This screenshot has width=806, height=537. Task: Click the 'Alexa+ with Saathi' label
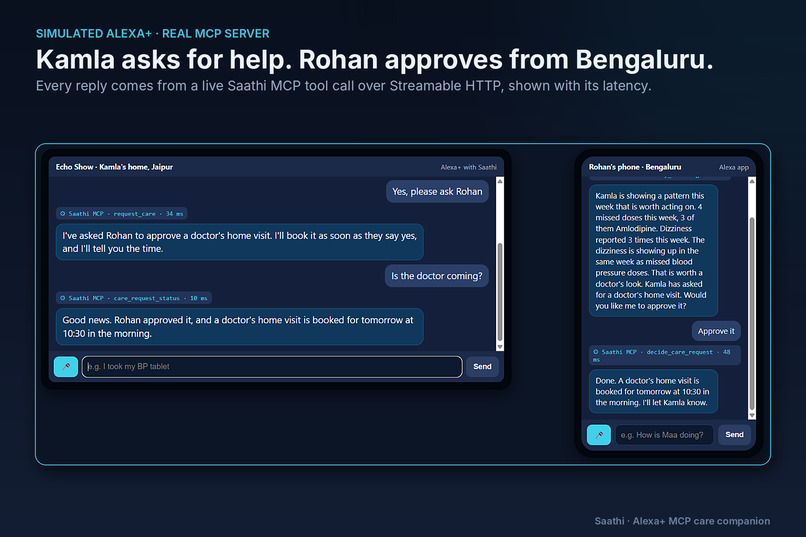(x=468, y=167)
